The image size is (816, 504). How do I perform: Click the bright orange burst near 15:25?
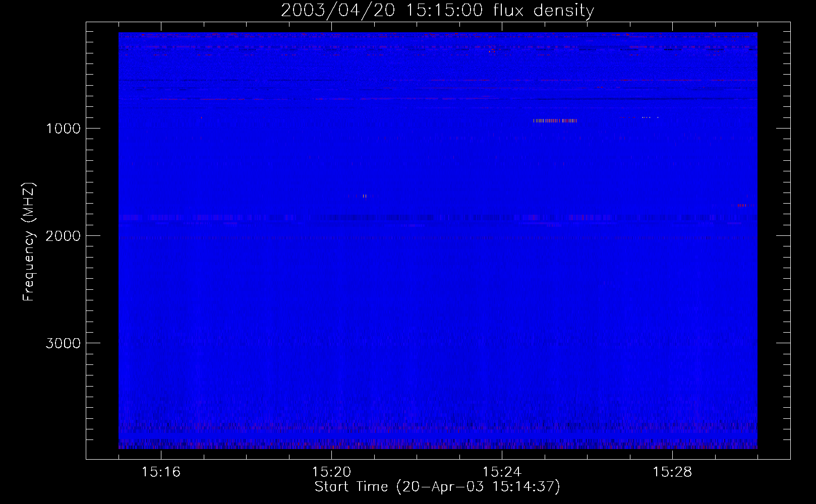555,120
